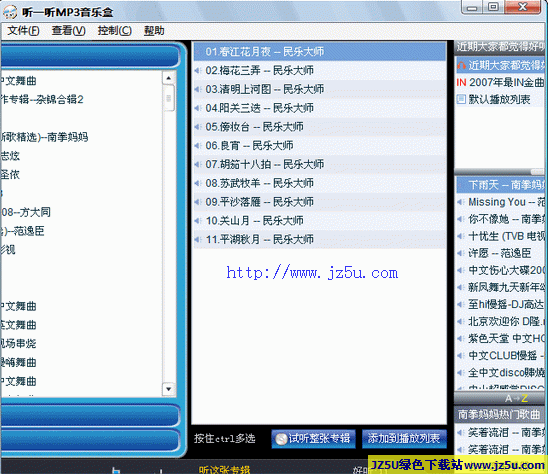
Task: Click speaker icon beside 你不像她
Action: click(461, 219)
